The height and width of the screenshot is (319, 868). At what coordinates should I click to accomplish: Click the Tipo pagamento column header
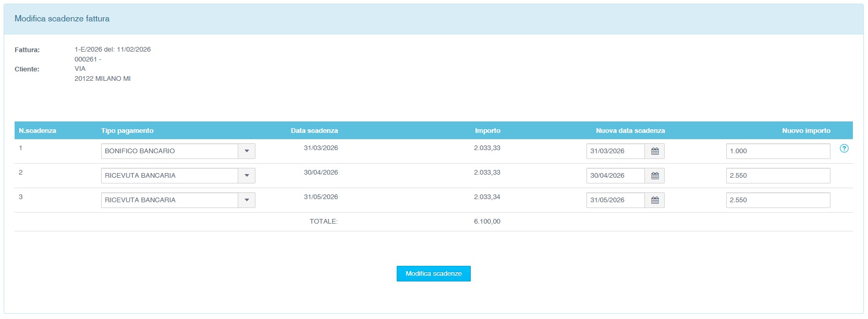(x=127, y=131)
